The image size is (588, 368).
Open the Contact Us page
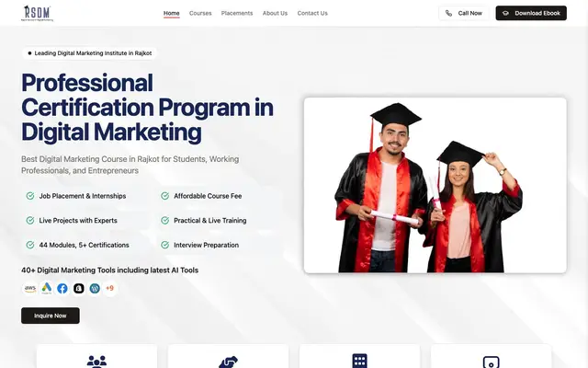[312, 13]
